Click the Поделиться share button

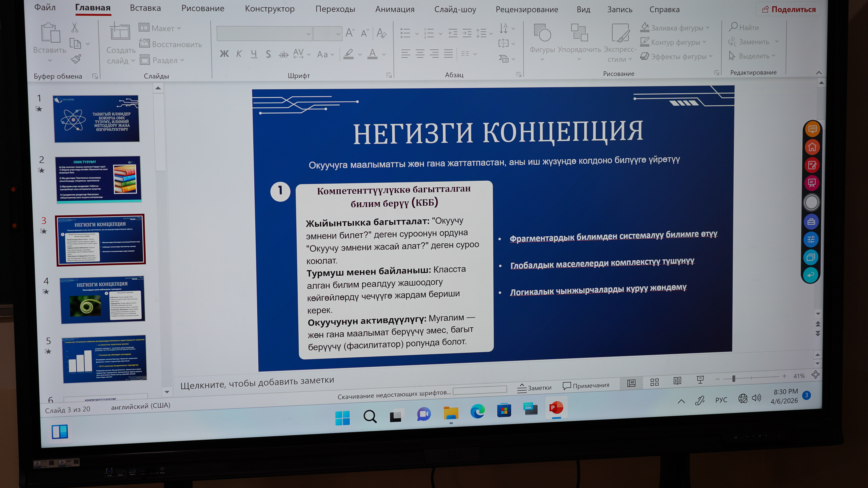[x=788, y=9]
